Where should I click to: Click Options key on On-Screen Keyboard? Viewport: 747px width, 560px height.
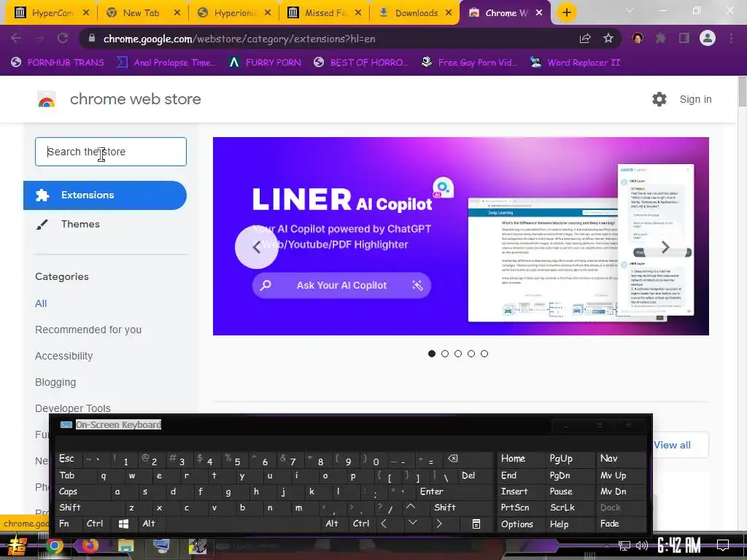[x=517, y=524]
